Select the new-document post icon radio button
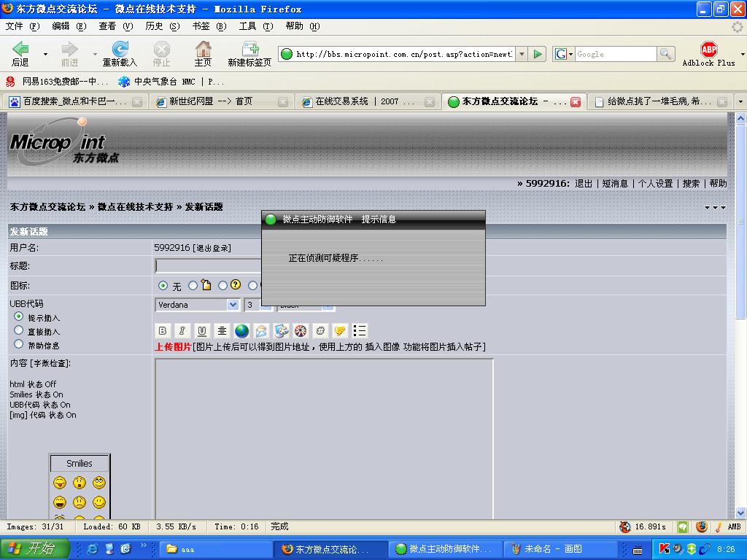The image size is (747, 560). (193, 286)
